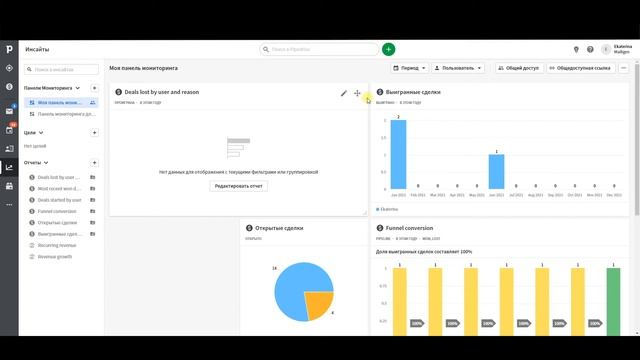Image resolution: width=640 pixels, height=360 pixels.
Task: Click shared-users icon beside Моя панель мониторинга
Action: (x=93, y=103)
